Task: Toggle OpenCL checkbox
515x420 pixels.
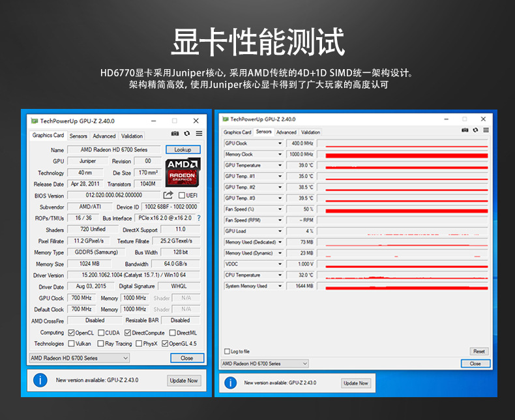Action: click(71, 333)
